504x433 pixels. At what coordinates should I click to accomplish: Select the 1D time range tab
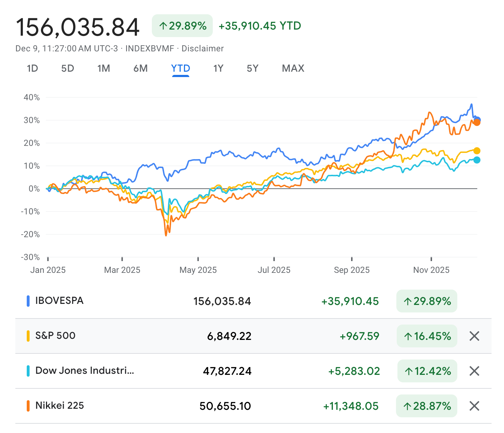pyautogui.click(x=32, y=68)
